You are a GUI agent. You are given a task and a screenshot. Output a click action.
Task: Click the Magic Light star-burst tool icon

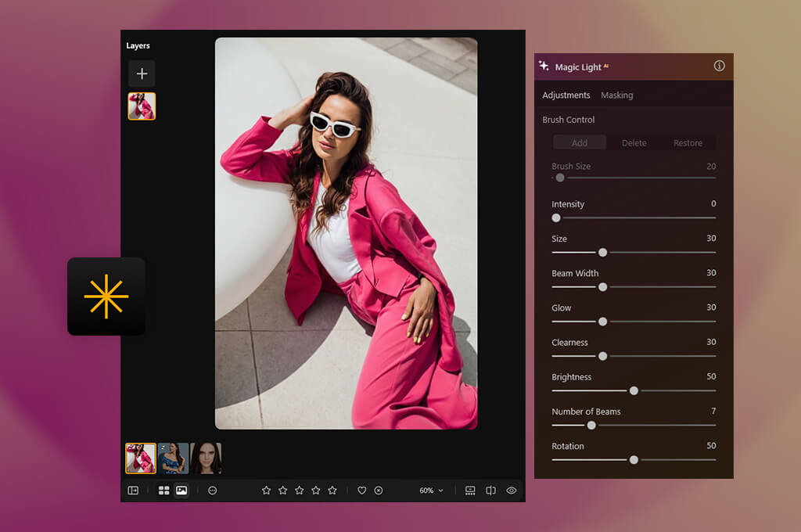[106, 297]
